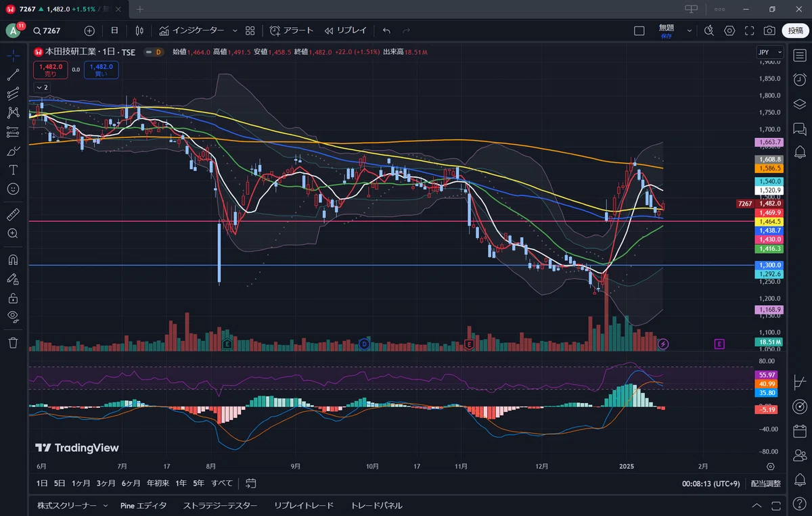Open the alarm clock alerts panel
The height and width of the screenshot is (516, 812).
799,79
